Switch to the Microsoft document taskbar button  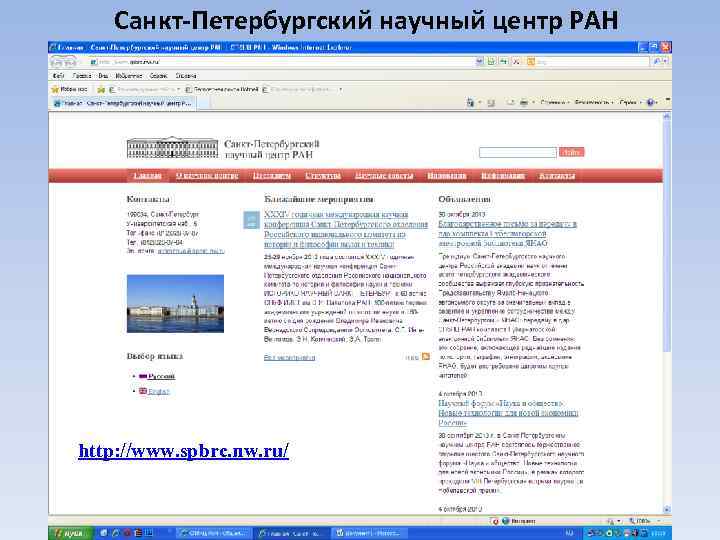click(x=370, y=533)
